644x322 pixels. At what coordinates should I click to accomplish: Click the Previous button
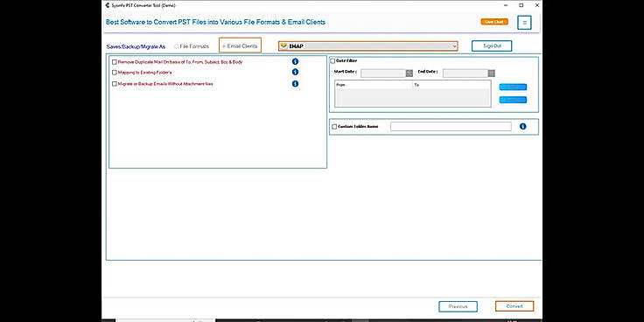[458, 306]
